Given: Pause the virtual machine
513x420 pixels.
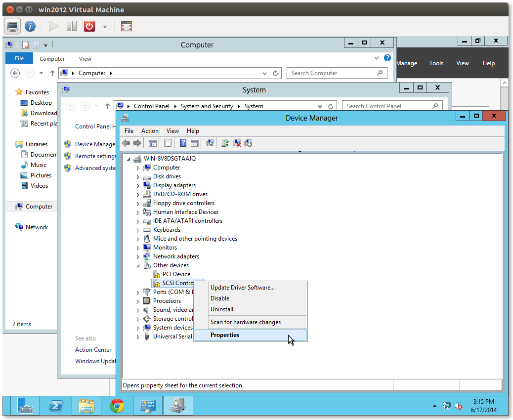Looking at the screenshot, I should 71,26.
